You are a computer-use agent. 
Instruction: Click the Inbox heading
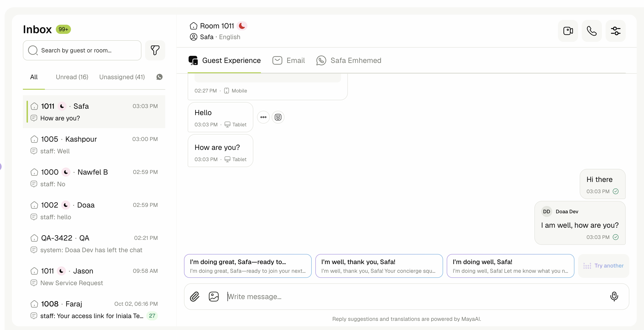click(37, 29)
